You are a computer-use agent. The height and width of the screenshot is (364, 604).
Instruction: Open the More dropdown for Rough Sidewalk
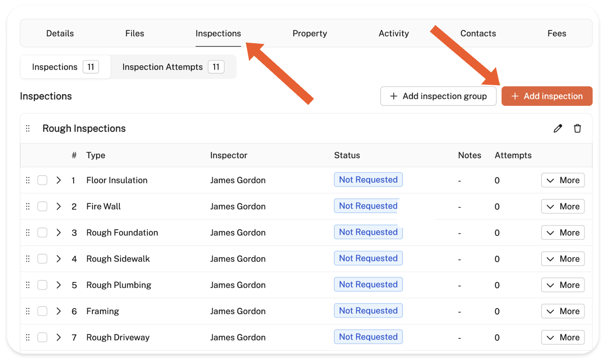tap(562, 259)
